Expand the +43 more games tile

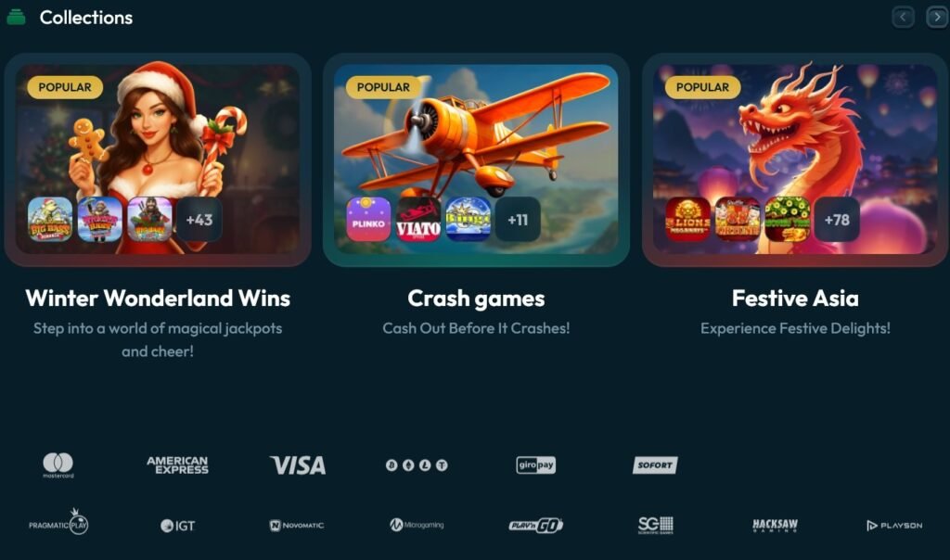coord(199,220)
